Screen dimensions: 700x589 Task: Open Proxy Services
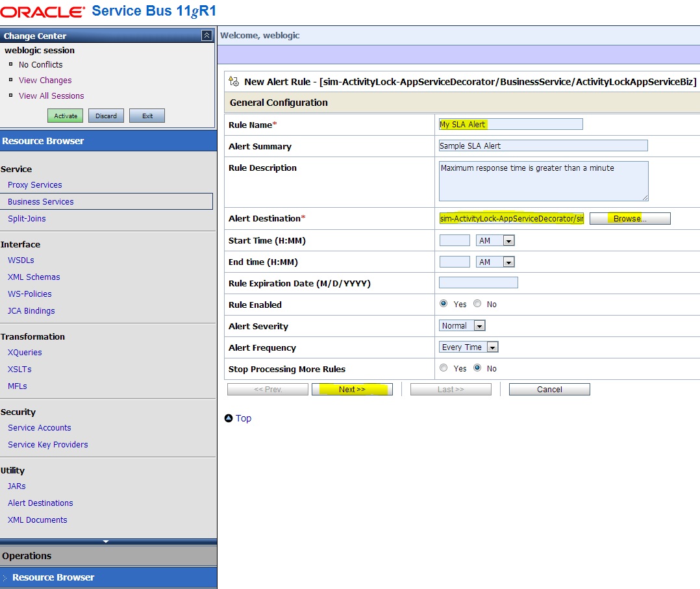[35, 185]
